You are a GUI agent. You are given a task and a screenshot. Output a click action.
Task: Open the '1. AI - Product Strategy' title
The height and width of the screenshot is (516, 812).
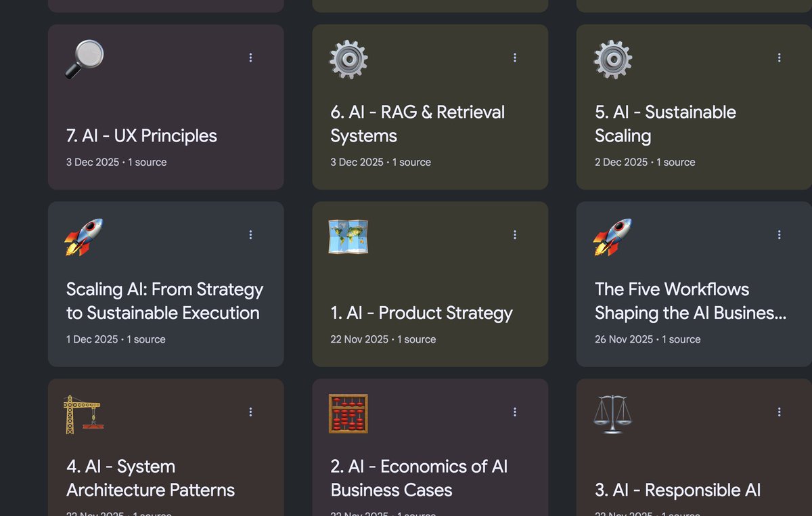pos(422,313)
